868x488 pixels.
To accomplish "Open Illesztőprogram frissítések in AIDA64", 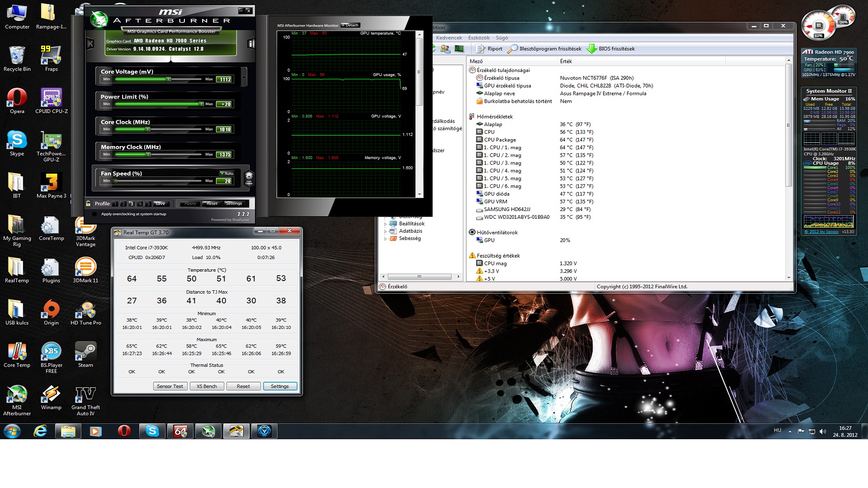I will point(545,49).
